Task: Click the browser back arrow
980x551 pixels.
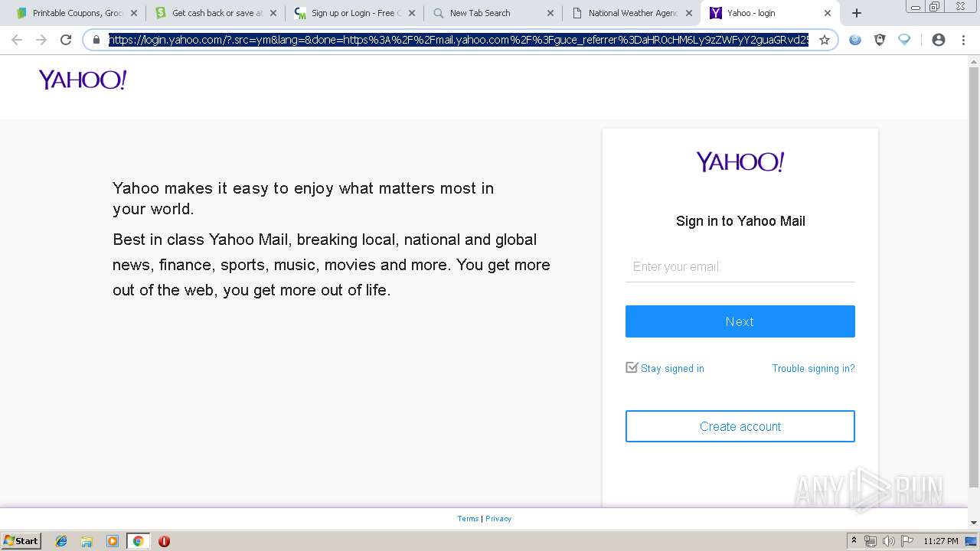Action: tap(17, 40)
